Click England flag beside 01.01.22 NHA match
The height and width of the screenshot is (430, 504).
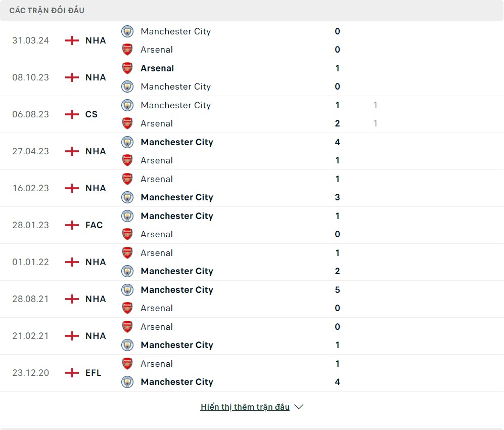pos(72,262)
